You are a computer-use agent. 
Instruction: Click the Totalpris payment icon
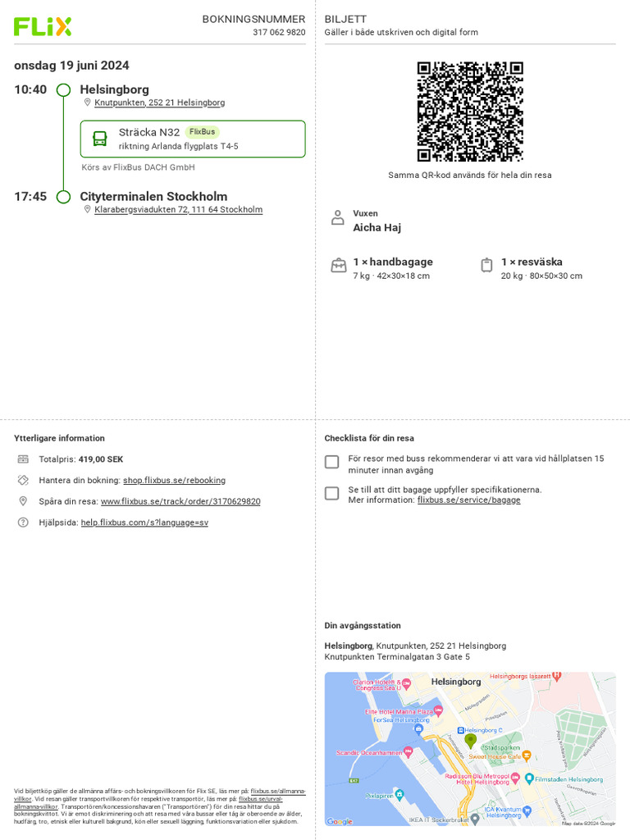23,459
